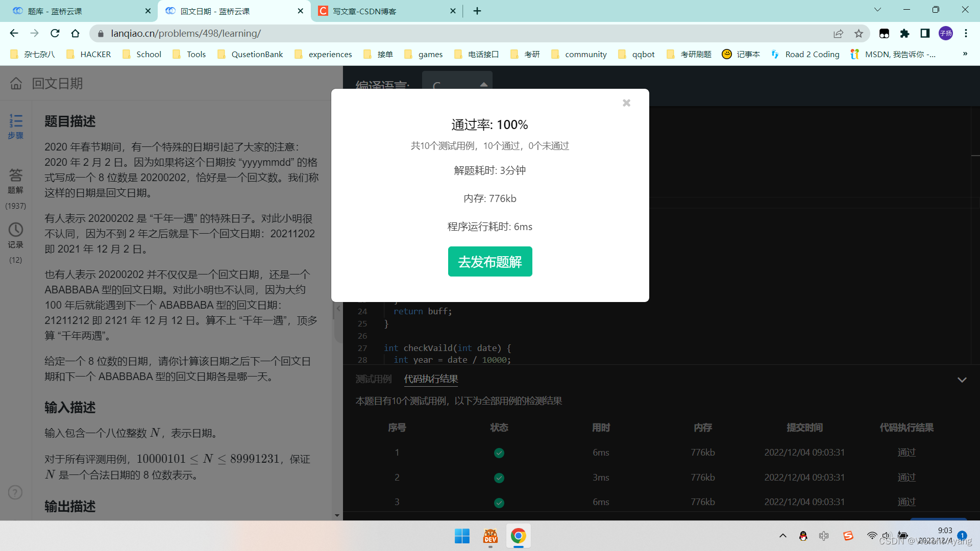
Task: Reload the page with refresh icon
Action: 55,33
